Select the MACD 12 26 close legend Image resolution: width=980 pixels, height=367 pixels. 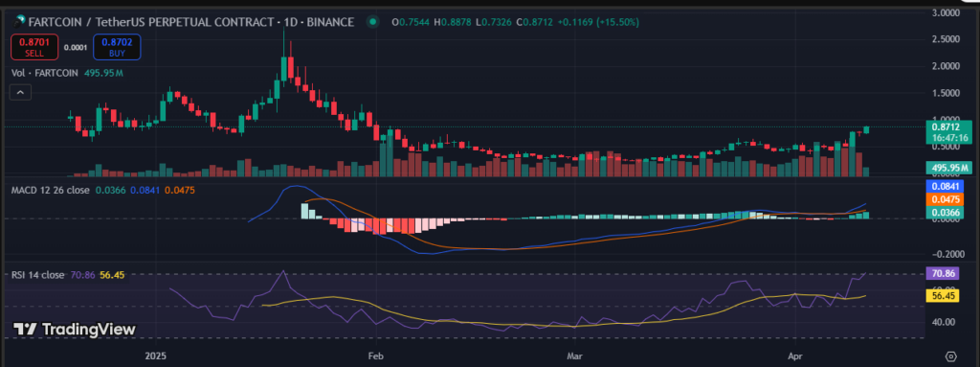[51, 190]
